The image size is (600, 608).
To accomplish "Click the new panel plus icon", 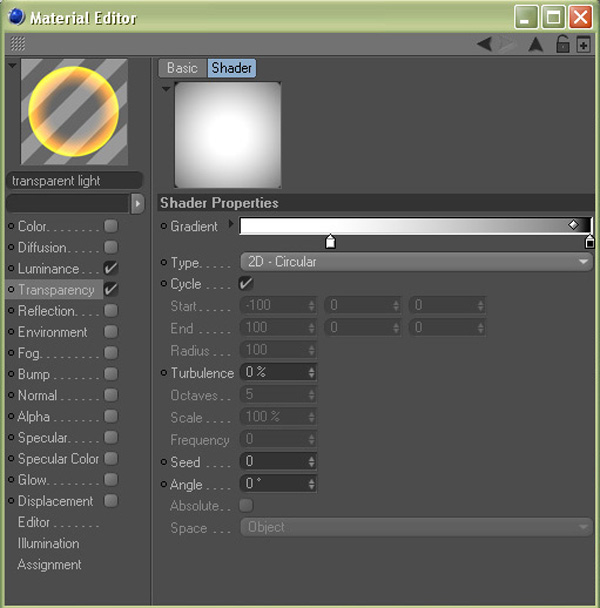I will click(584, 44).
